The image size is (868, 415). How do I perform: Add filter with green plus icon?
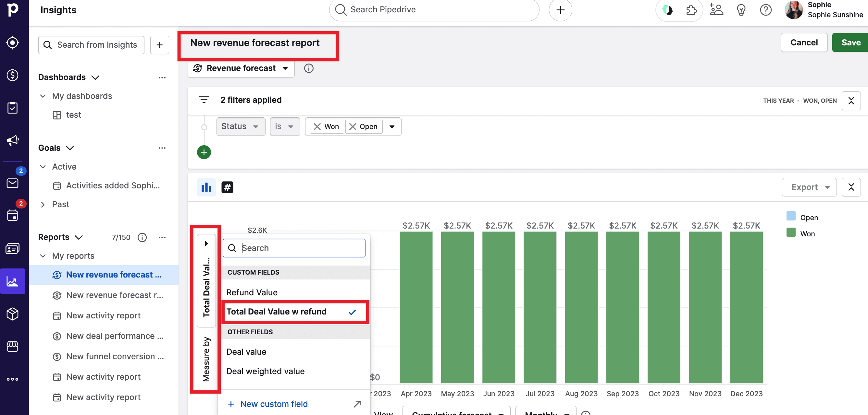[204, 152]
